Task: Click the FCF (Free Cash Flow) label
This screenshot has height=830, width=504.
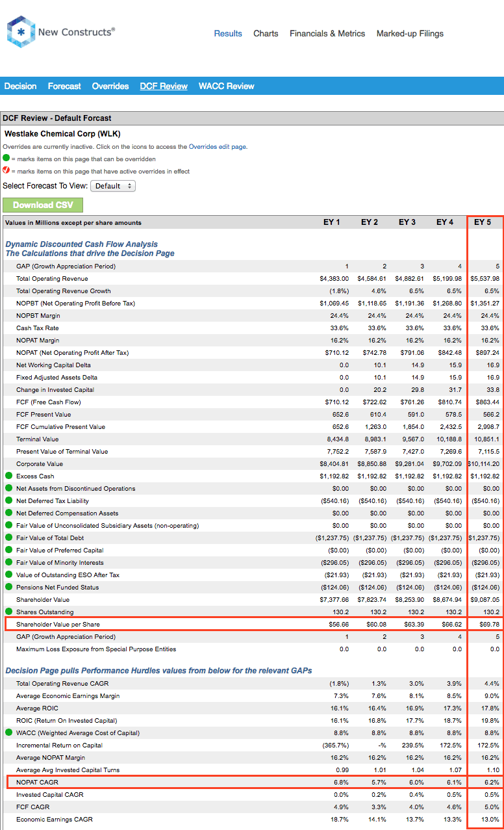Action: pos(49,402)
